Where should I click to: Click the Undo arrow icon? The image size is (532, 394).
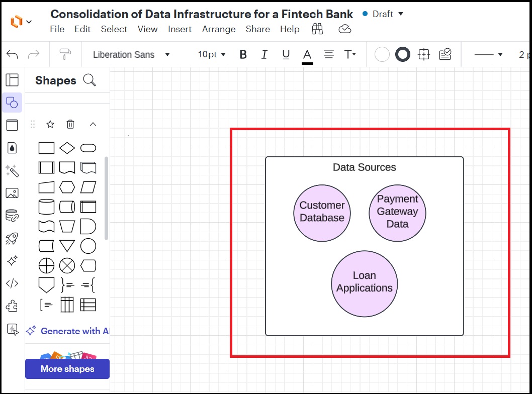coord(13,54)
